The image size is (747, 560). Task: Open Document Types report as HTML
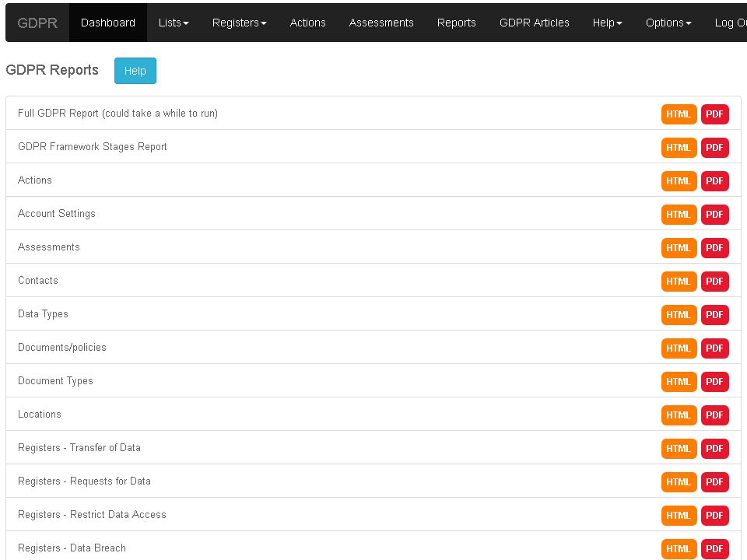[679, 381]
